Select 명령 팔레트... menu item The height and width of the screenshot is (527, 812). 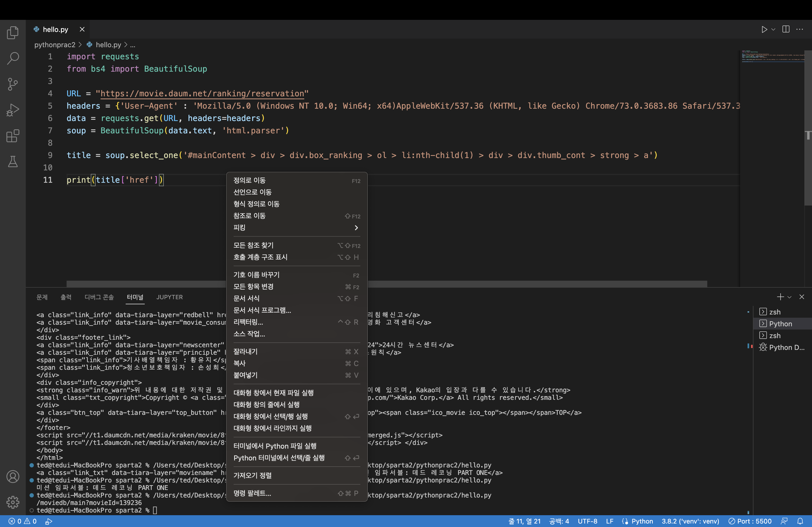[x=296, y=493]
